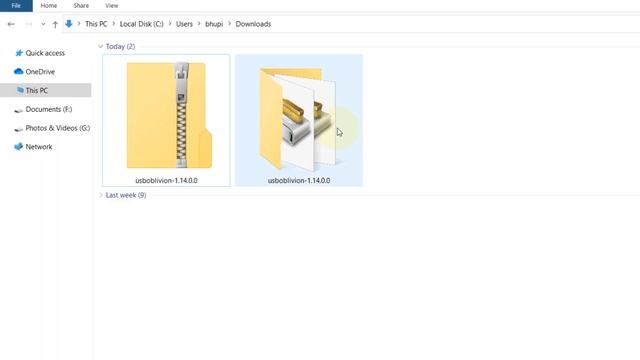Open the recent locations dropdown arrow
Viewport: 640px width, 360px height.
coord(43,24)
